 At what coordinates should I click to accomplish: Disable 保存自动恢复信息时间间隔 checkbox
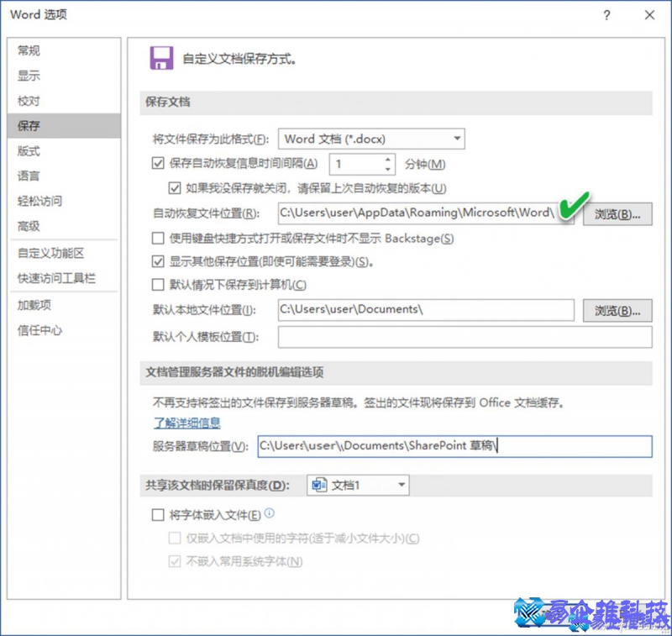(158, 163)
